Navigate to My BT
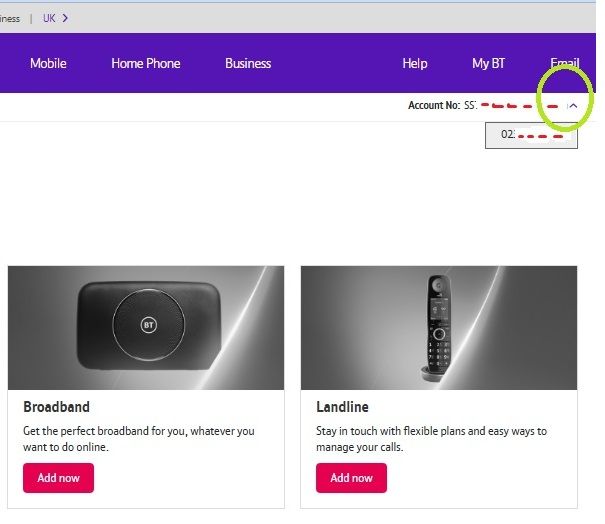The image size is (605, 524). 488,63
